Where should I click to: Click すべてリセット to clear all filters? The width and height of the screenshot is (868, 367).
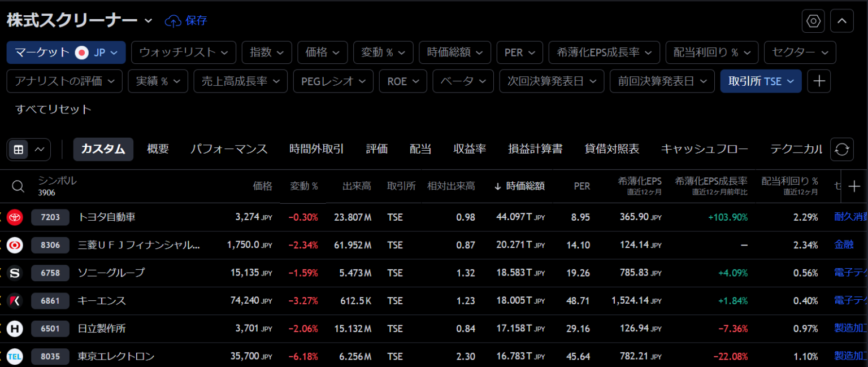pyautogui.click(x=53, y=110)
